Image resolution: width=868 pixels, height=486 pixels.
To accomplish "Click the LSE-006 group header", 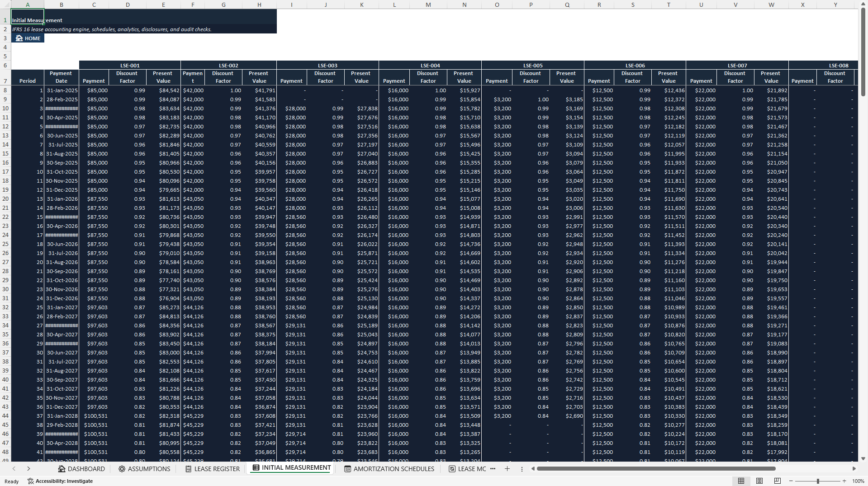I will (635, 66).
